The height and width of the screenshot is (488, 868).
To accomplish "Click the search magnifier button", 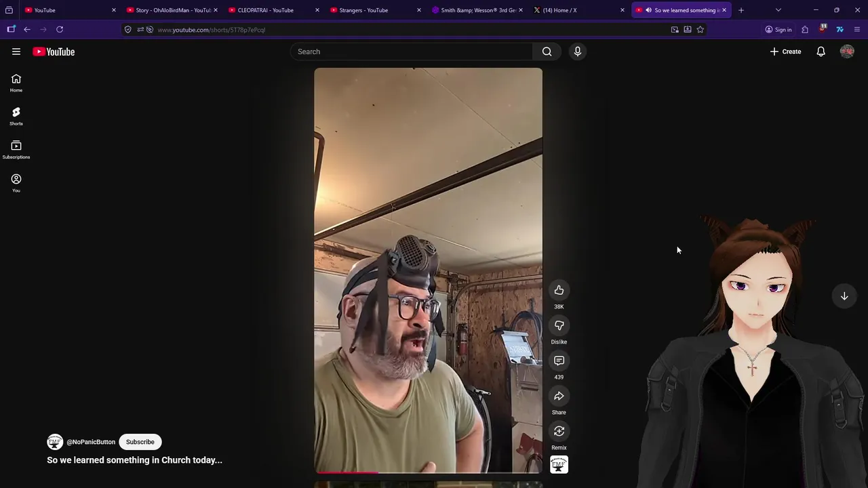I will click(x=547, y=52).
